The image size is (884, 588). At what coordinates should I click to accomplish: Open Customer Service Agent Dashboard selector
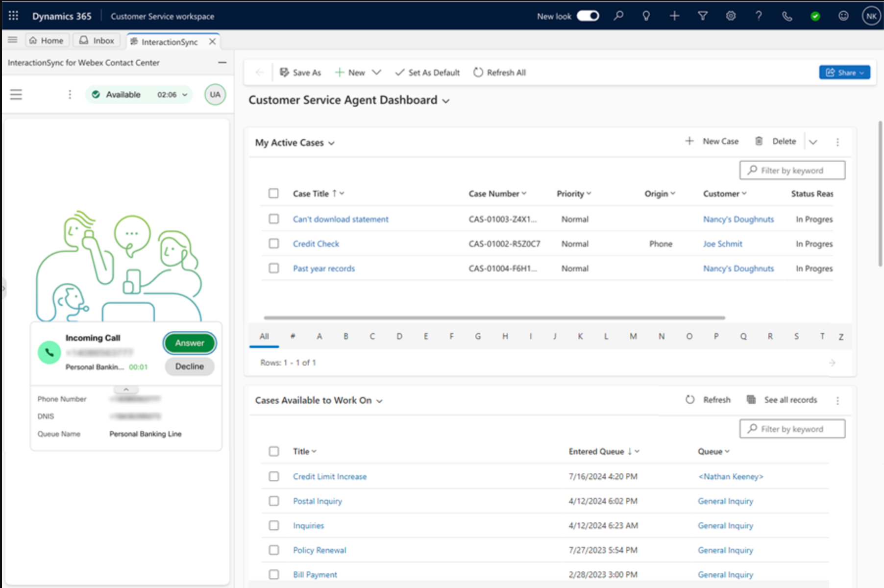click(349, 100)
